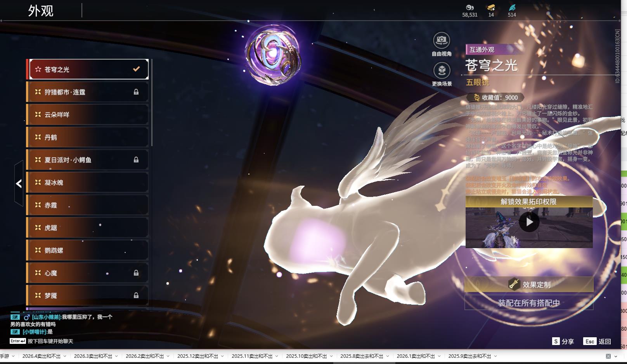Screen dimensions: 627x364
Task: Toggle the checkmark on 苍穹之光
Action: (x=136, y=69)
